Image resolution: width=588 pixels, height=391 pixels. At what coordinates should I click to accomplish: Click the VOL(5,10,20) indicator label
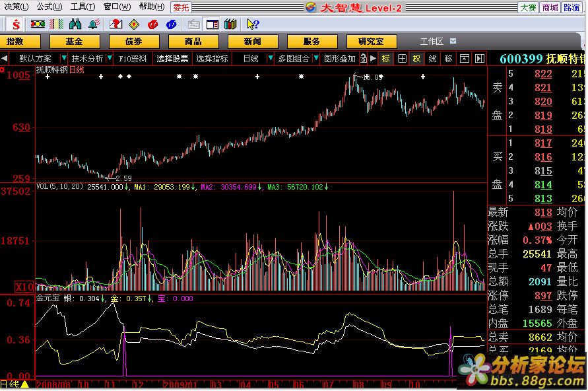59,186
